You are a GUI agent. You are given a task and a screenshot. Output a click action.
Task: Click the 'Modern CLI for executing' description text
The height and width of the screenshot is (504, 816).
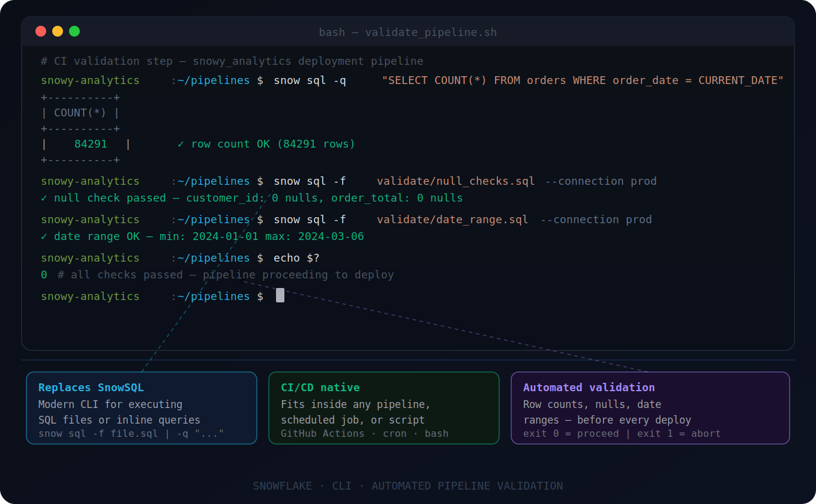pos(110,404)
